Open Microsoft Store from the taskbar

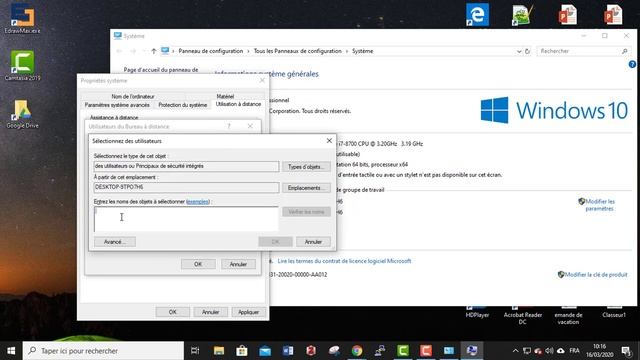tap(242, 351)
